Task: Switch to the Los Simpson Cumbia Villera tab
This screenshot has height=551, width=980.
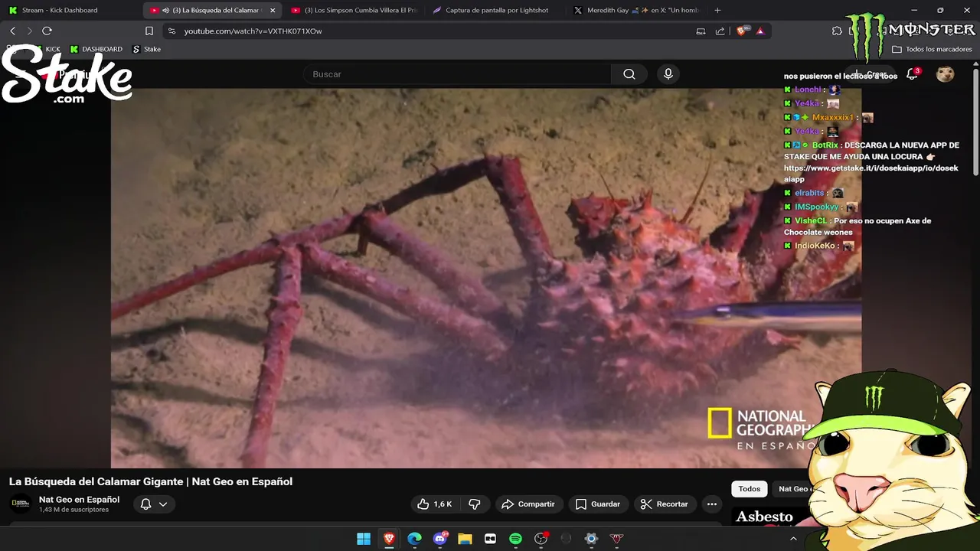Action: coord(354,10)
